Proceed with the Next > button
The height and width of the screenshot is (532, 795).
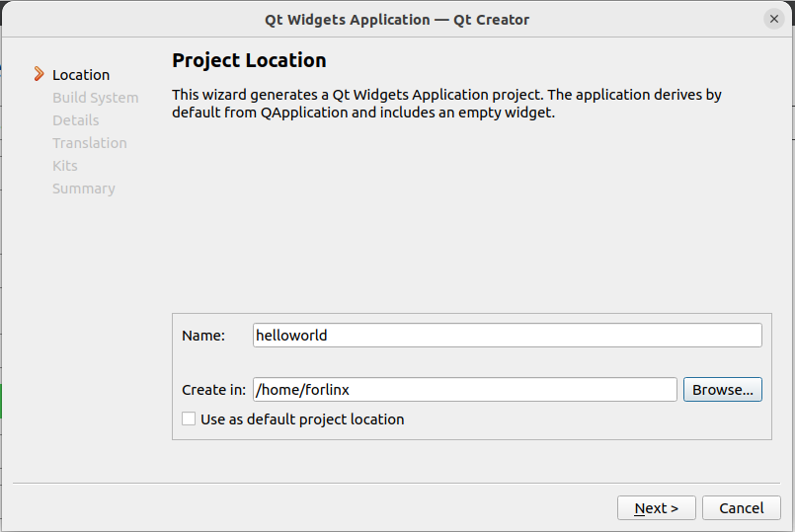coord(657,508)
